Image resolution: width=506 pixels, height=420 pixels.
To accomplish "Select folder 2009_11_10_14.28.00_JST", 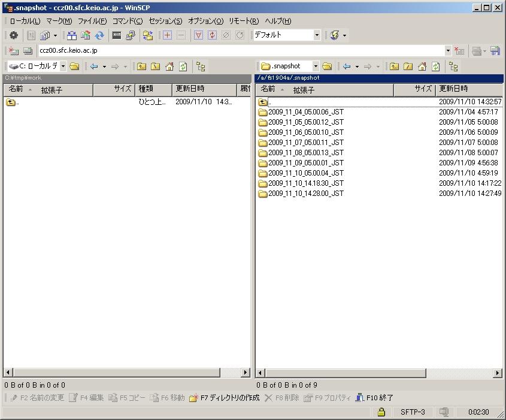I will coord(305,194).
